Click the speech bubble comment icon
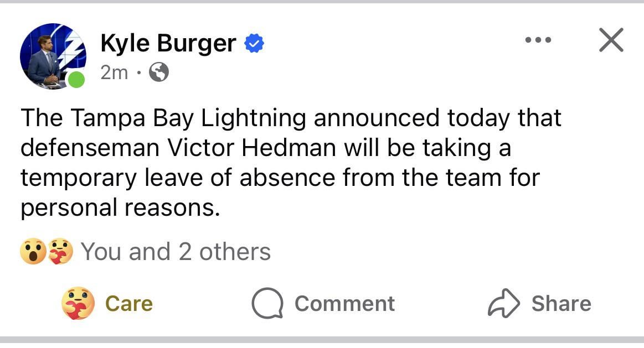The width and height of the screenshot is (644, 348). click(x=267, y=304)
